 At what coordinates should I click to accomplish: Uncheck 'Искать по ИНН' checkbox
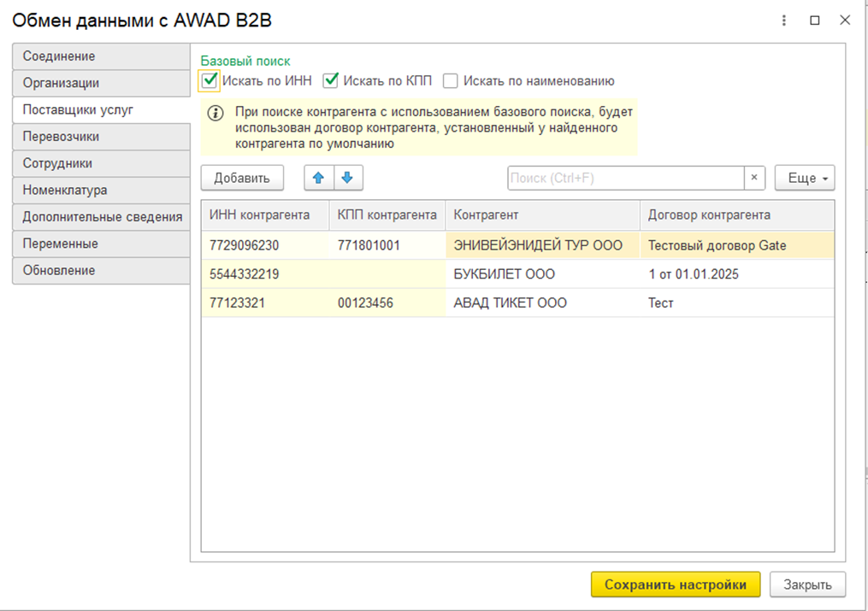(x=210, y=81)
